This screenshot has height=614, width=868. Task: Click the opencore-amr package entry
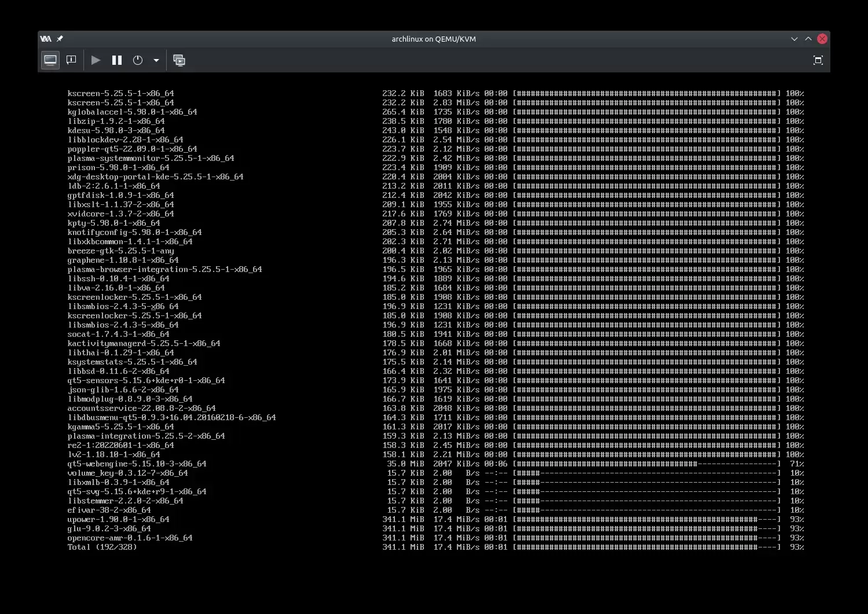tap(130, 538)
